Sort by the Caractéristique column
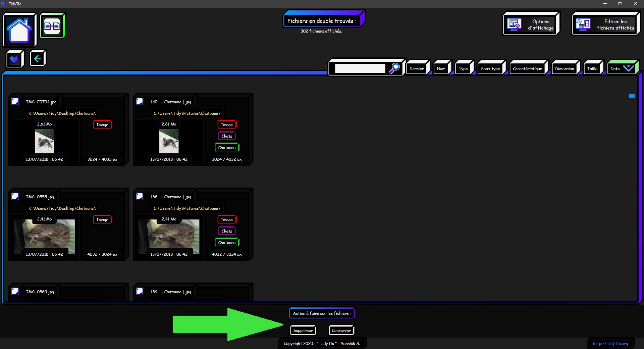 (x=527, y=69)
